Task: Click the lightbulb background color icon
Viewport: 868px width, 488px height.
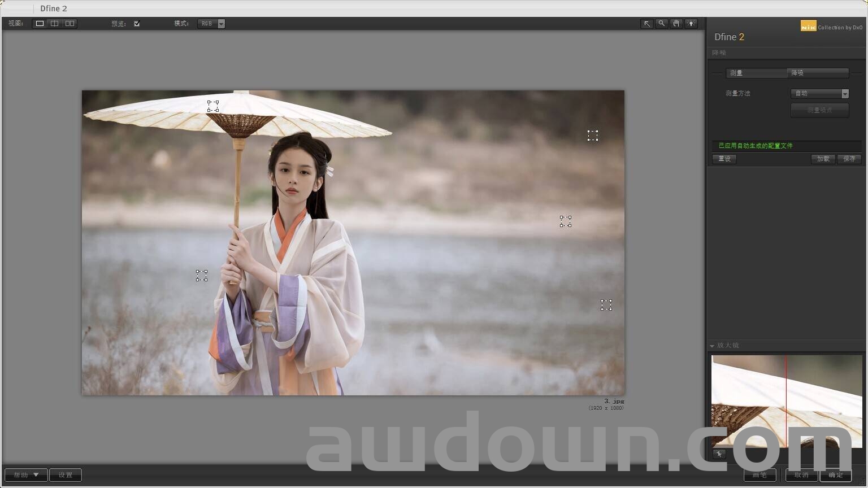Action: click(691, 24)
